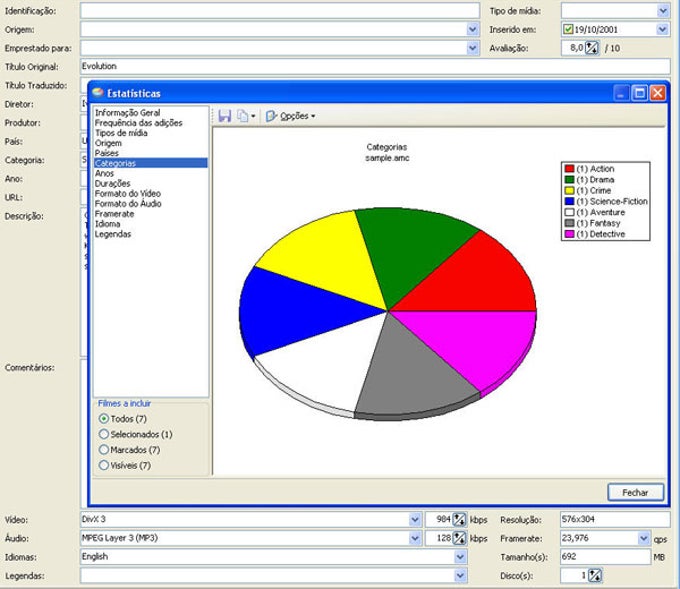The width and height of the screenshot is (680, 589).
Task: Select Framerate in the statistics list
Action: pyautogui.click(x=114, y=213)
